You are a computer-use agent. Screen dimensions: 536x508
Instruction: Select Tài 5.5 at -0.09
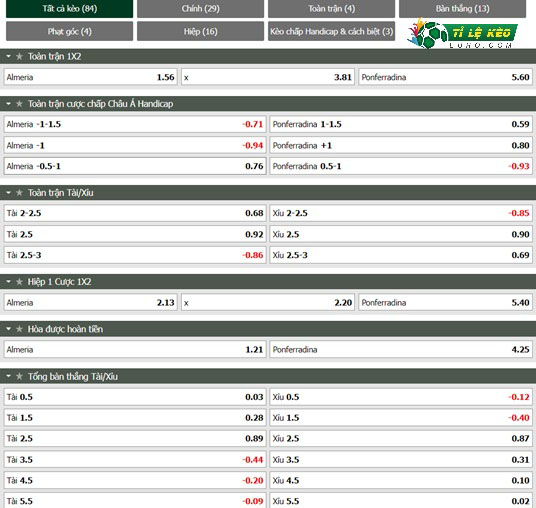[x=135, y=500]
